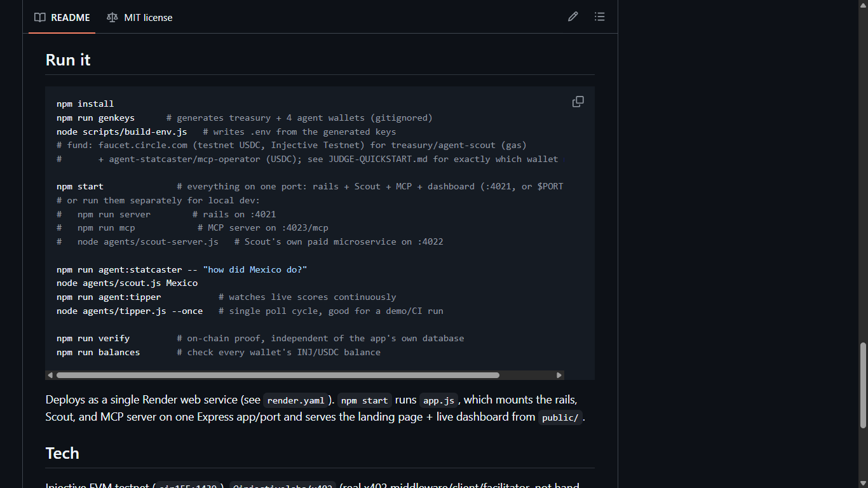Click the code block left scroll arrow
This screenshot has height=488, width=868.
[50, 375]
